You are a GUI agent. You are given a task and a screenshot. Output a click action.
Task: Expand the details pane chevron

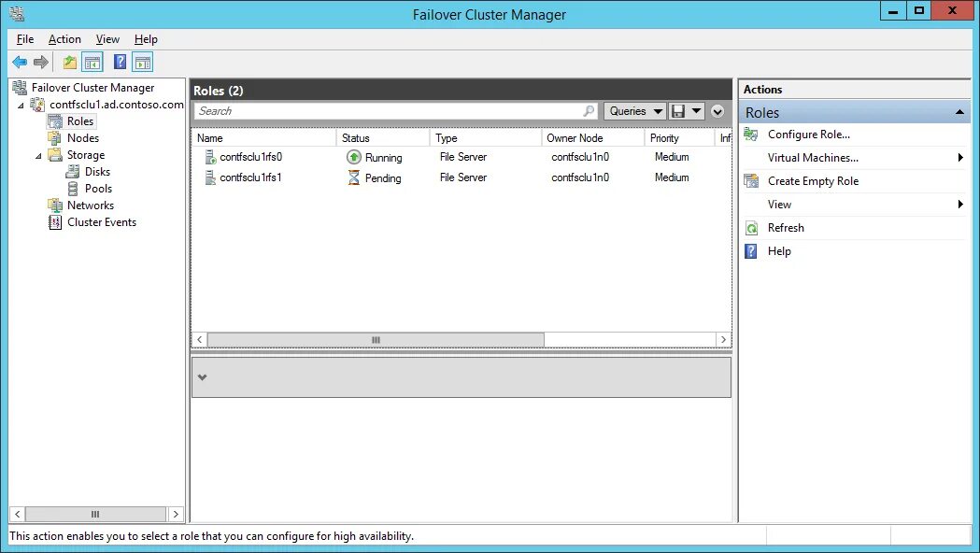point(202,377)
